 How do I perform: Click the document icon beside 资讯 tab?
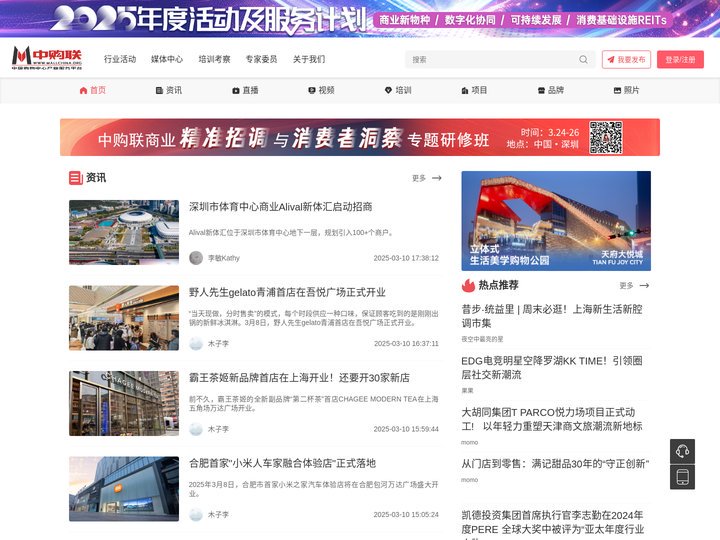(x=159, y=90)
